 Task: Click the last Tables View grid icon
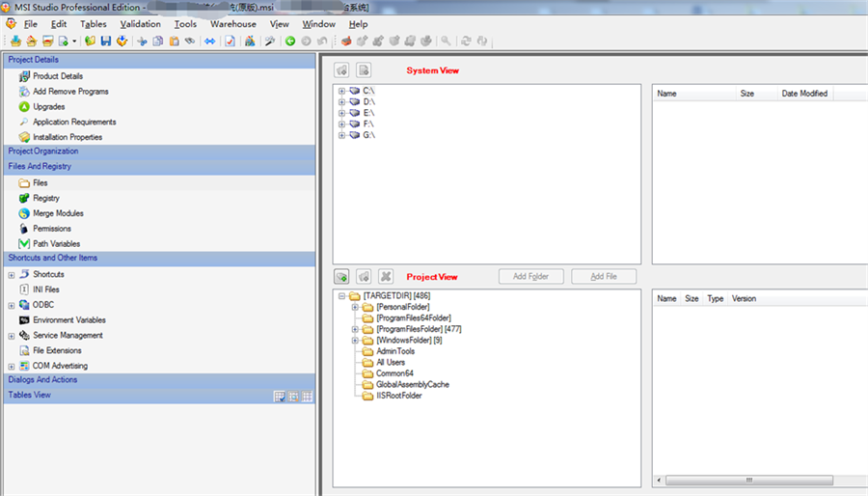(x=308, y=396)
